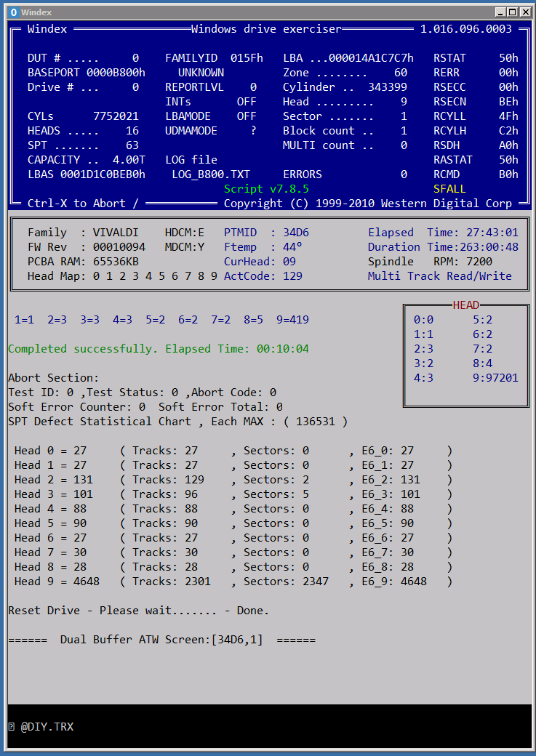
Task: Minimize the Windex window
Action: point(500,12)
